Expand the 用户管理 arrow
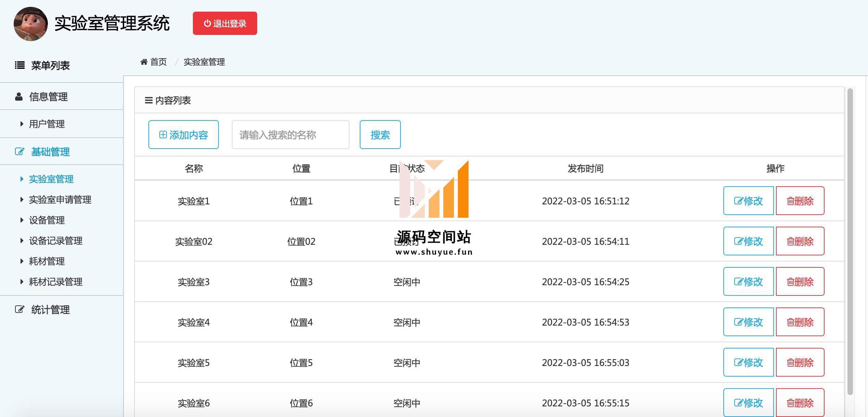Image resolution: width=868 pixels, height=417 pixels. coord(22,124)
